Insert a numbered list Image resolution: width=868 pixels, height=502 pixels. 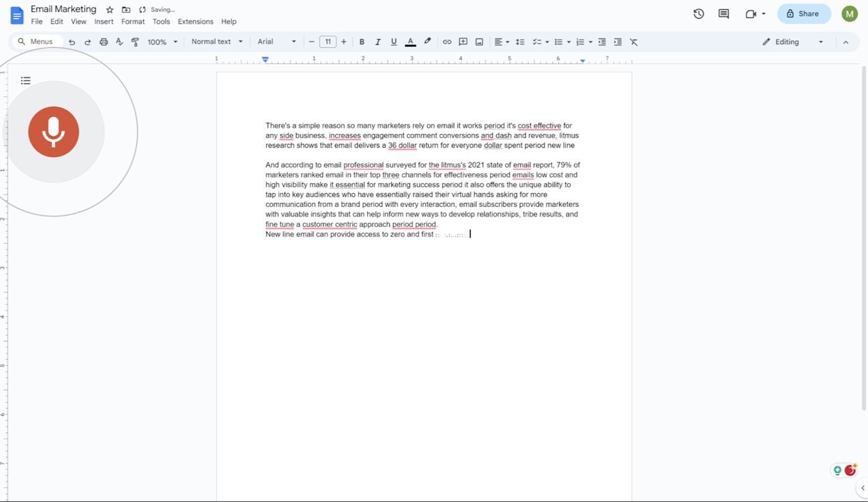tap(580, 42)
